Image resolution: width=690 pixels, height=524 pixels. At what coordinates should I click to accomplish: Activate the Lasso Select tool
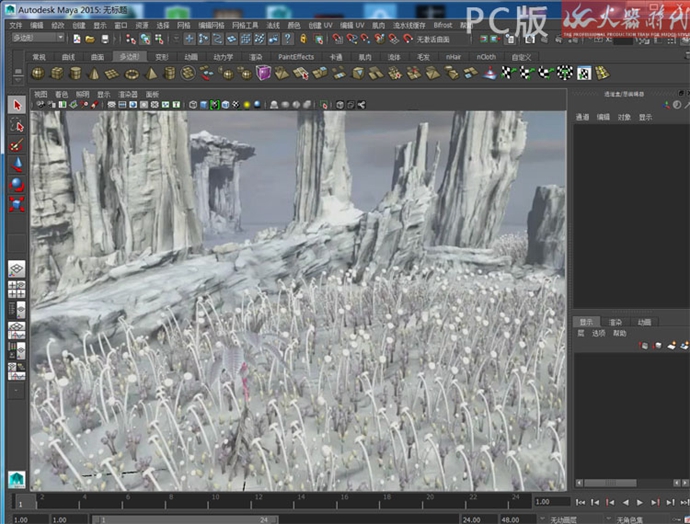[16, 125]
